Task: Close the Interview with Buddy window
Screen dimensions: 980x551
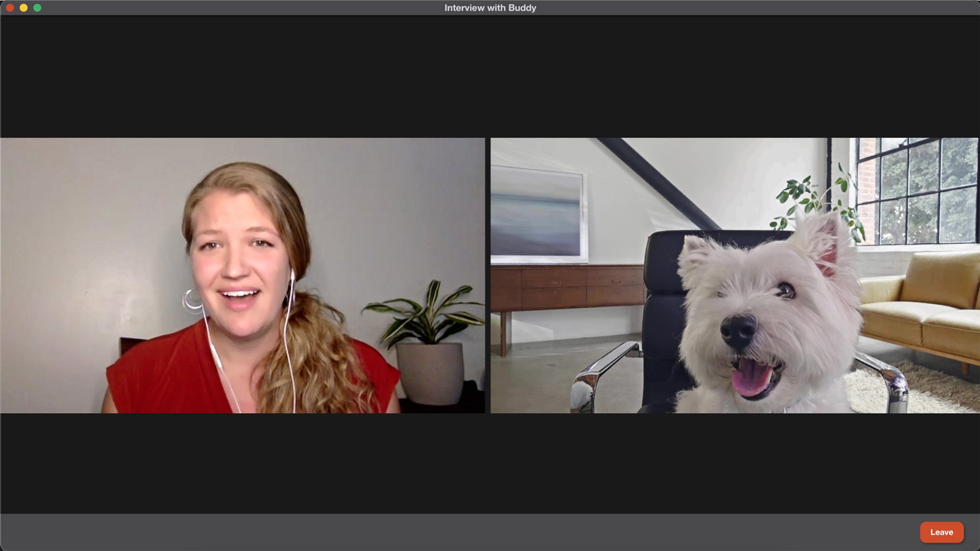Action: (x=10, y=8)
